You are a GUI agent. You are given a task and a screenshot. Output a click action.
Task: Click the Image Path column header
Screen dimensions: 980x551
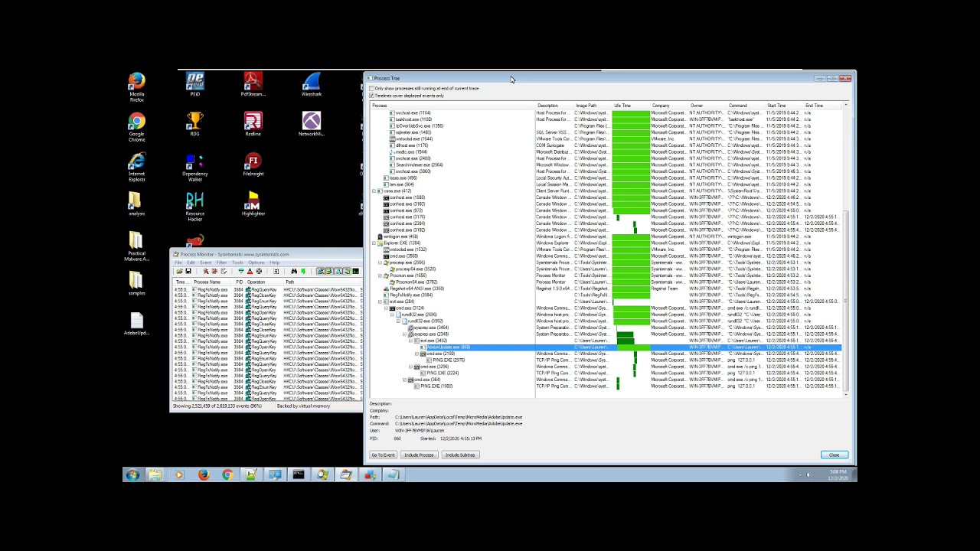(x=593, y=106)
